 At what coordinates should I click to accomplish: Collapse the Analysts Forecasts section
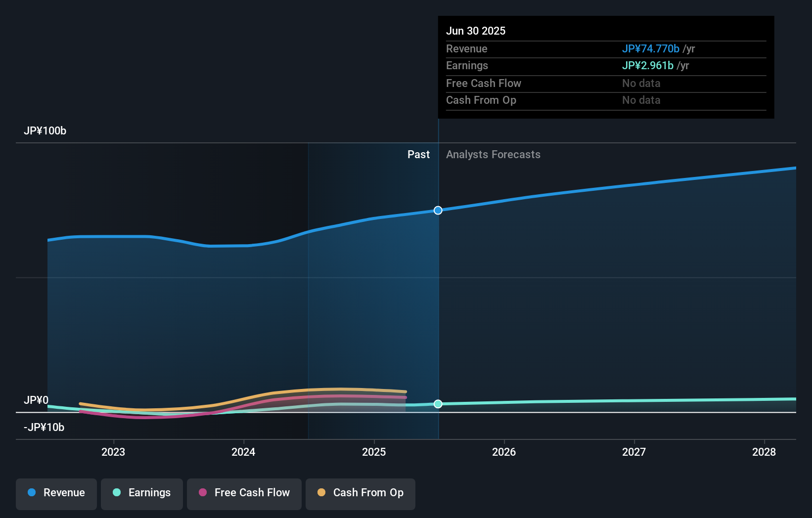click(493, 154)
